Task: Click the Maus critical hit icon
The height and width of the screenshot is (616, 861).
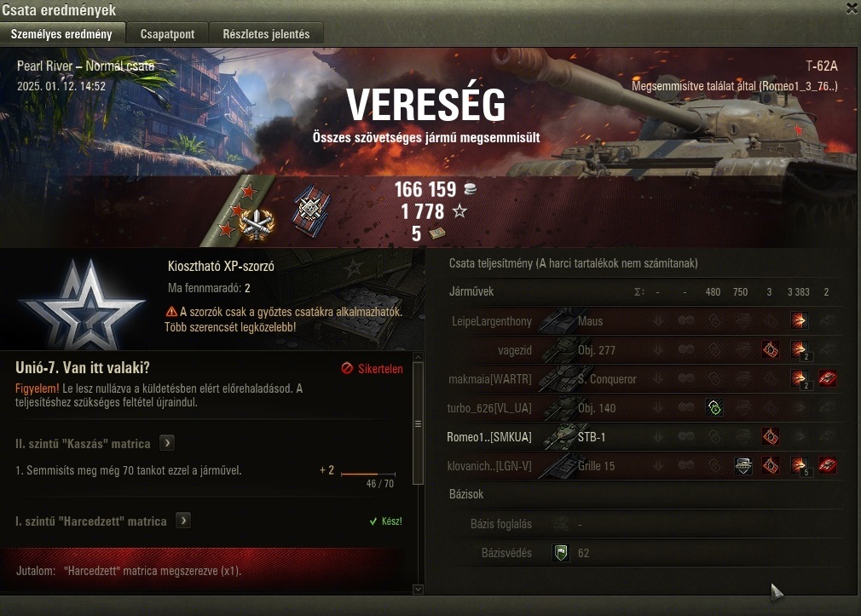Action: click(799, 320)
